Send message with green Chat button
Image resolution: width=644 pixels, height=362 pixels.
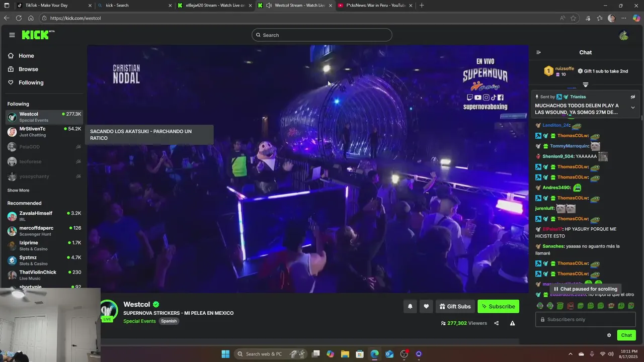click(626, 335)
